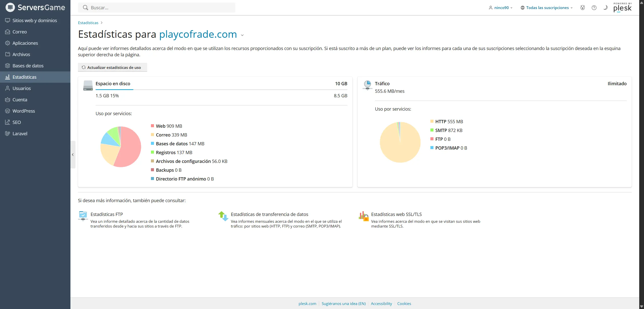
Task: Click the disk space usage progress bar
Action: (x=221, y=89)
